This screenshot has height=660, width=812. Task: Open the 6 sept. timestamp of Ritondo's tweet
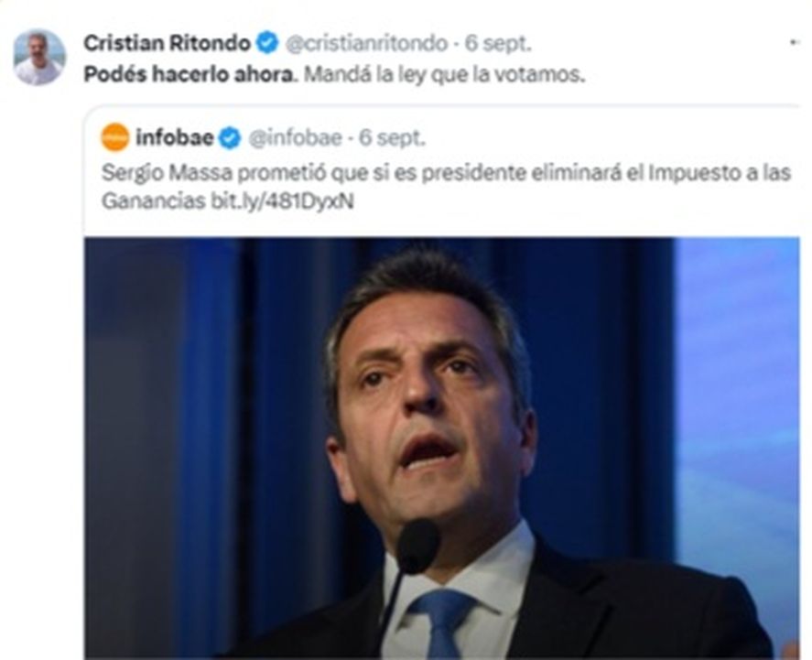tap(498, 44)
